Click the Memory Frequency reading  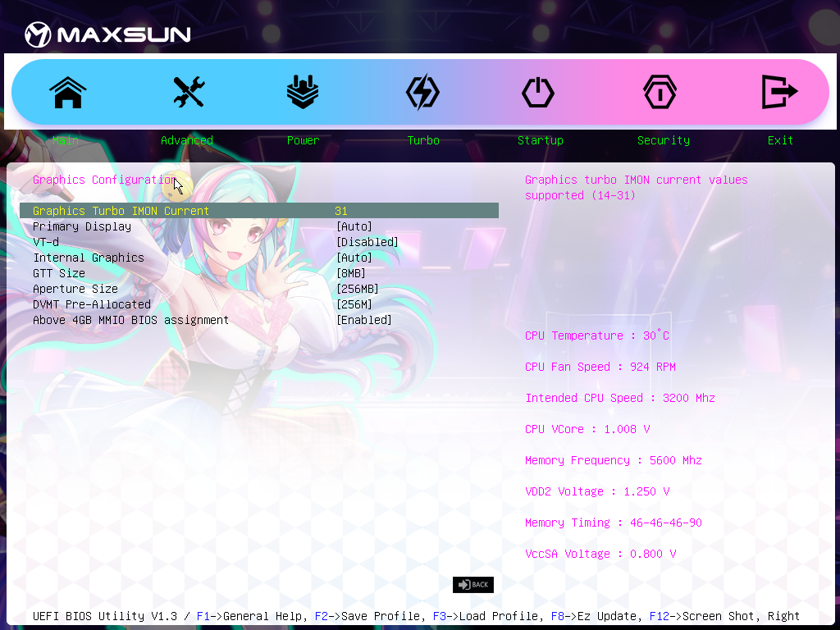pos(614,460)
